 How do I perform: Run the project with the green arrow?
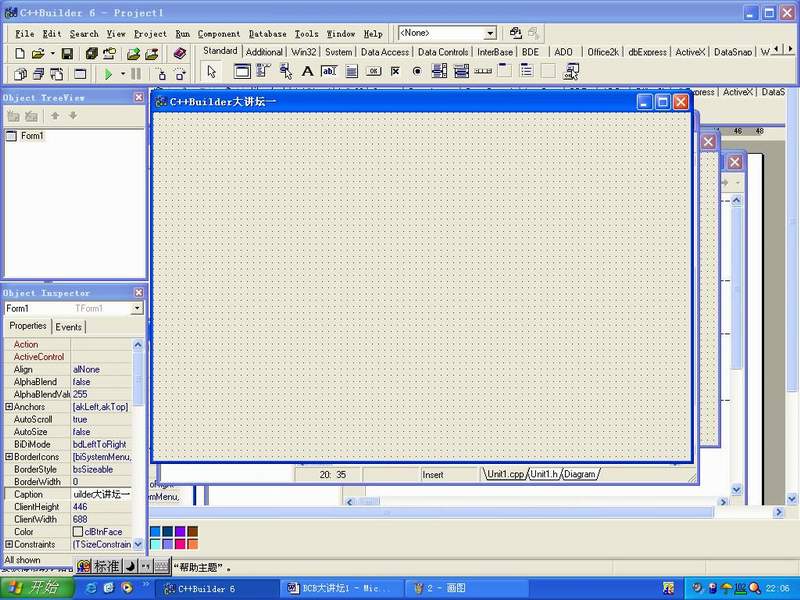[x=108, y=74]
